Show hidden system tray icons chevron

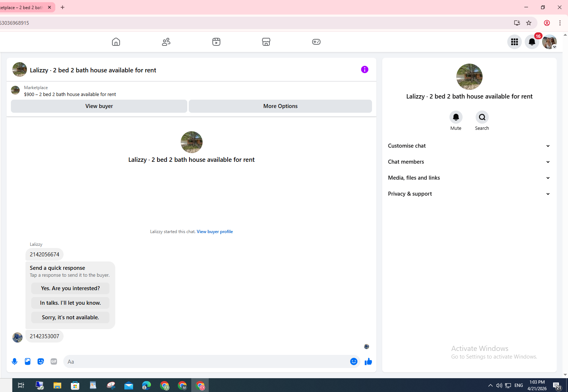click(x=491, y=385)
